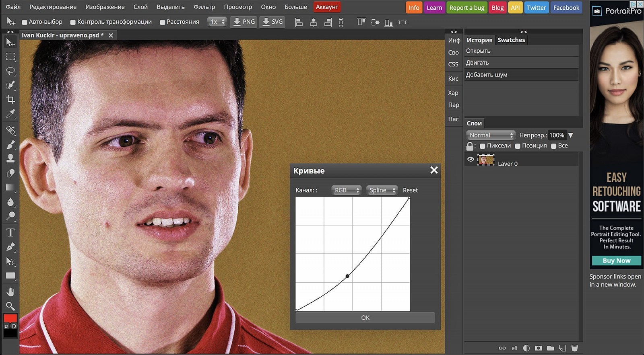The width and height of the screenshot is (644, 355).
Task: Enable the Авто-выбор checkbox
Action: (25, 22)
